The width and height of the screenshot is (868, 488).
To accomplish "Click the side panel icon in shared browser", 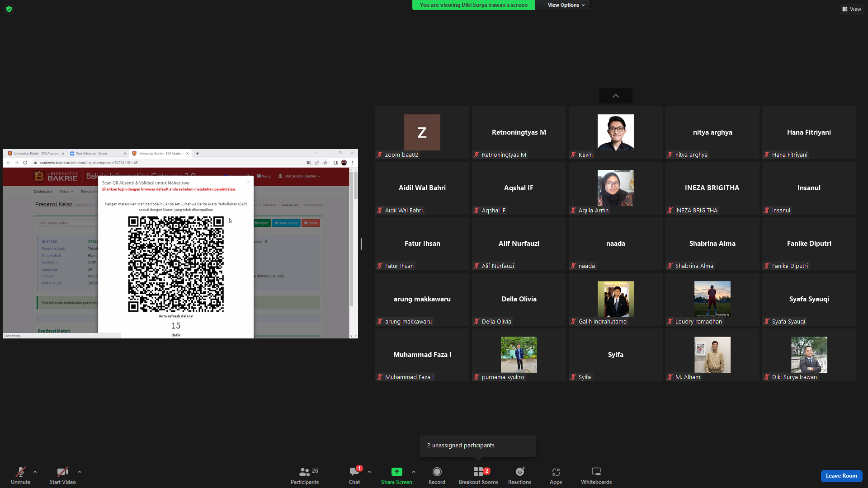I will tap(335, 163).
